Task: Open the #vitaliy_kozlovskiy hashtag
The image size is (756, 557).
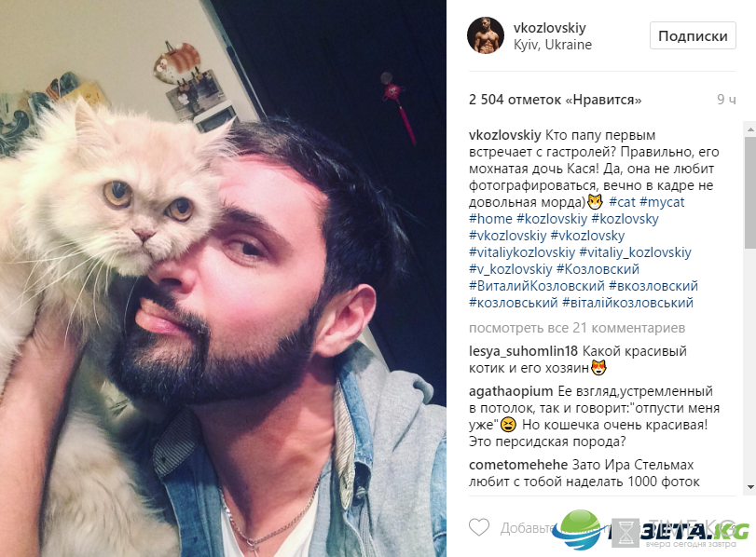Action: point(635,252)
